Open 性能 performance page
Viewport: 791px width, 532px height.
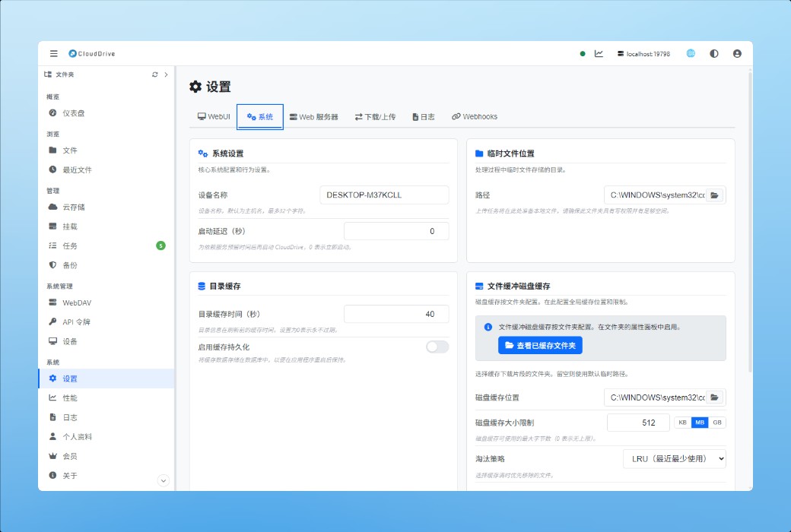click(x=106, y=398)
